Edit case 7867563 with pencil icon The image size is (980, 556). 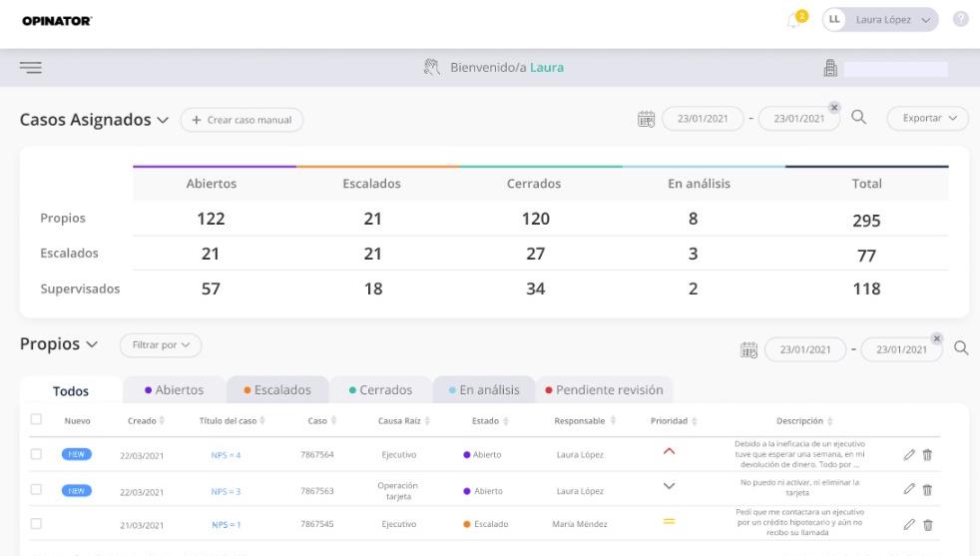coord(909,489)
